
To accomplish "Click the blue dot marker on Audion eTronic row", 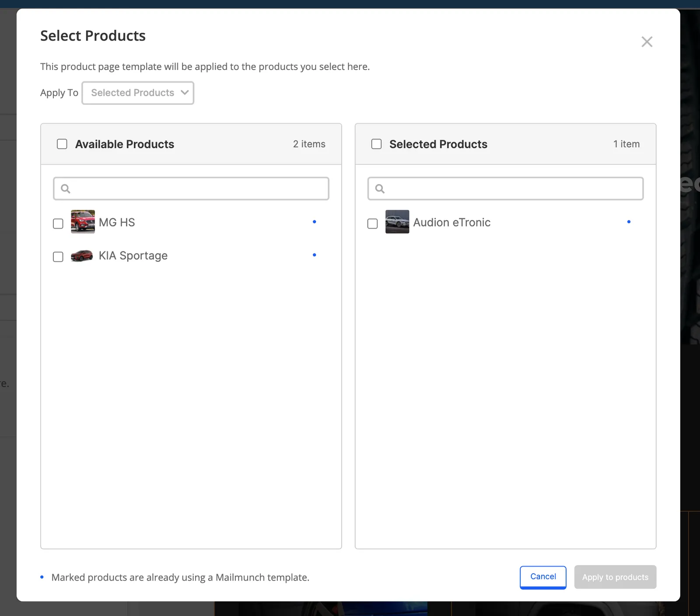I will coord(629,222).
